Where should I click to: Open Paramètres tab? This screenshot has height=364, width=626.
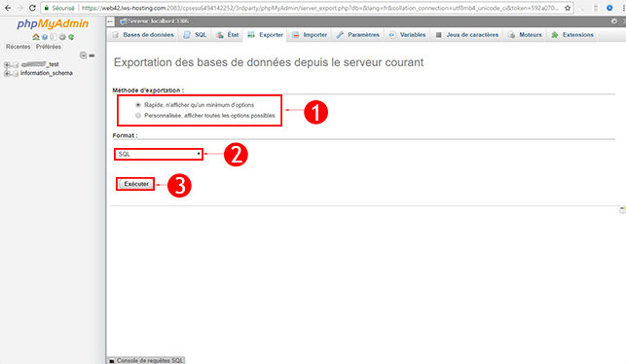(357, 35)
